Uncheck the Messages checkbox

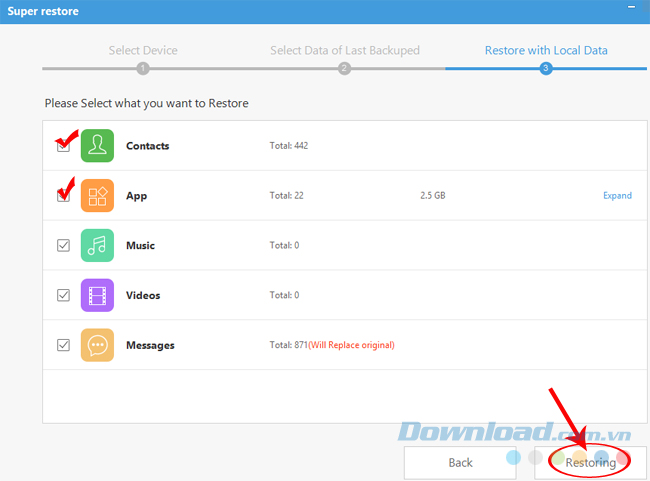tap(64, 345)
